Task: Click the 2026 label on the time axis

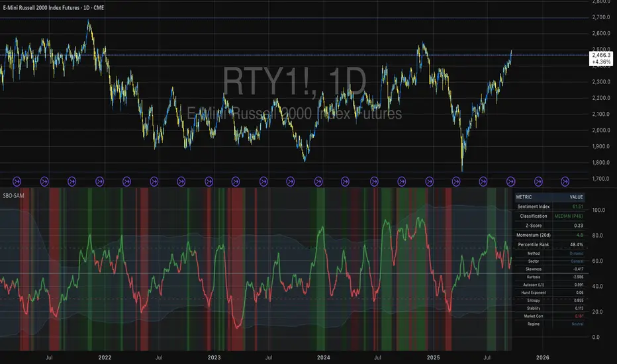Action: (x=543, y=357)
